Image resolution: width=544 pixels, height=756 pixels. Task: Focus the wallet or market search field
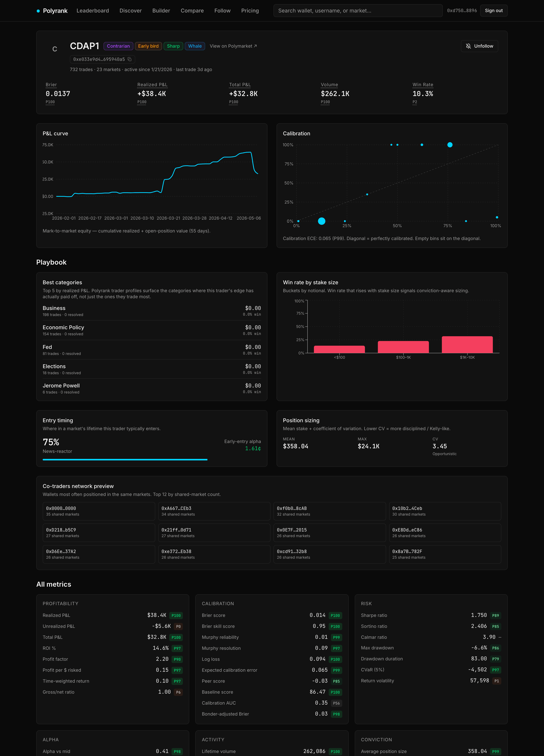click(x=358, y=11)
